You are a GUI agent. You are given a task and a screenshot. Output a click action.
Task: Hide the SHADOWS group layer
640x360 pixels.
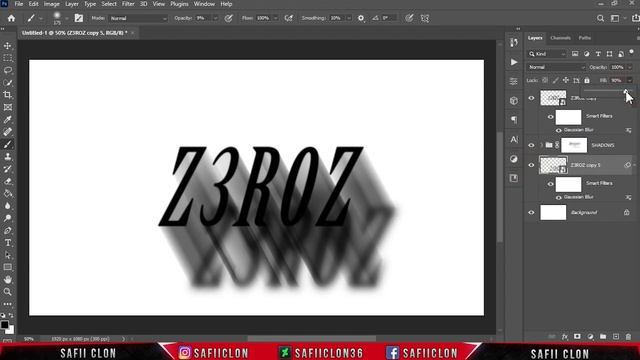[531, 145]
